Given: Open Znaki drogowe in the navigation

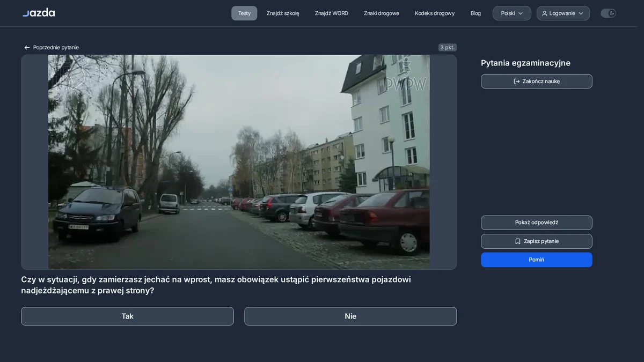Looking at the screenshot, I should pyautogui.click(x=382, y=13).
